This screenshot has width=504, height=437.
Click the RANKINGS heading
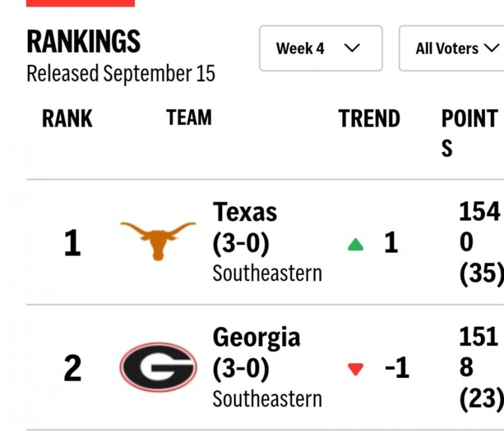tap(83, 43)
